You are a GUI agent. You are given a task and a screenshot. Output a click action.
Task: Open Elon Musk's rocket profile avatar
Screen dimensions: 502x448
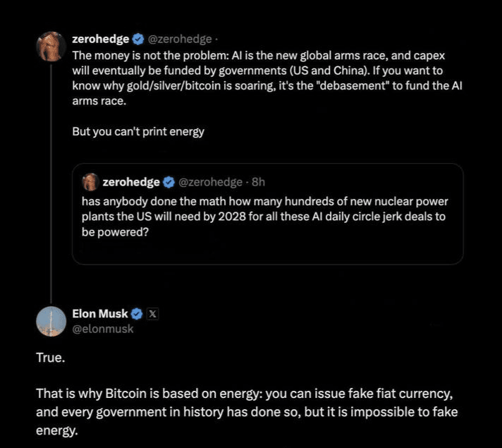(x=51, y=321)
